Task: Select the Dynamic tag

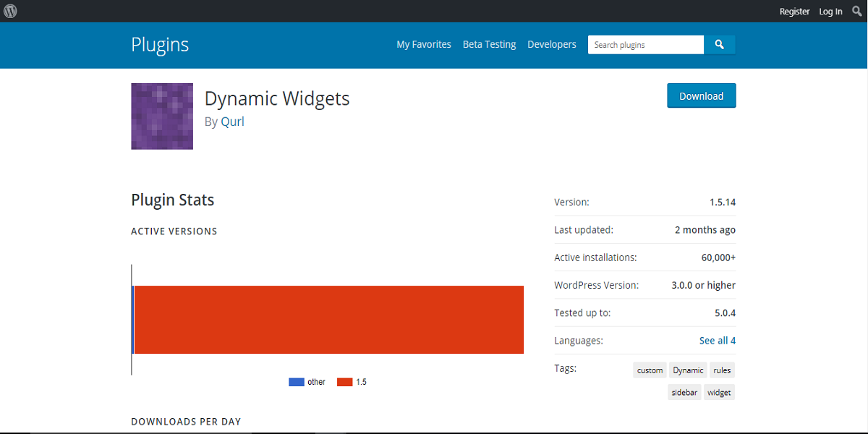Action: (x=688, y=370)
